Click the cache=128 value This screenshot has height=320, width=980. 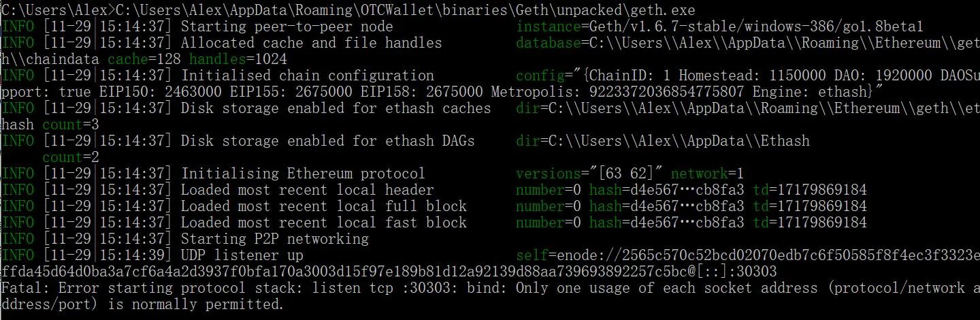click(144, 59)
